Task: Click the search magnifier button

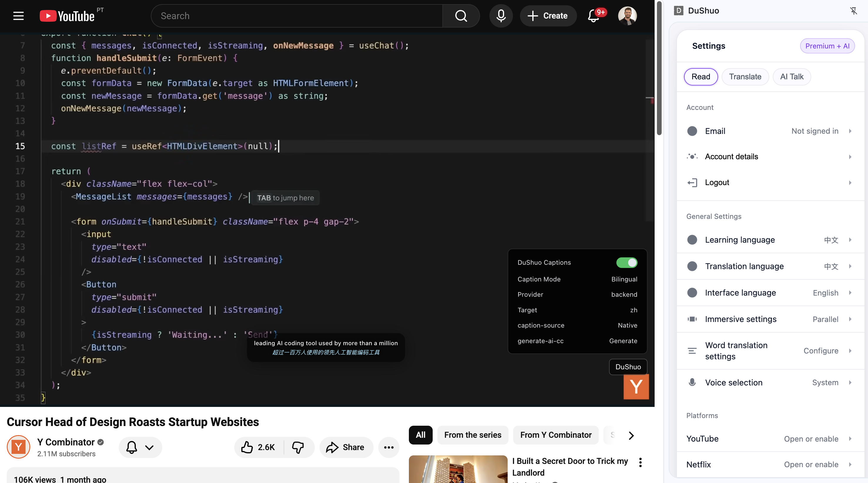Action: pyautogui.click(x=461, y=16)
